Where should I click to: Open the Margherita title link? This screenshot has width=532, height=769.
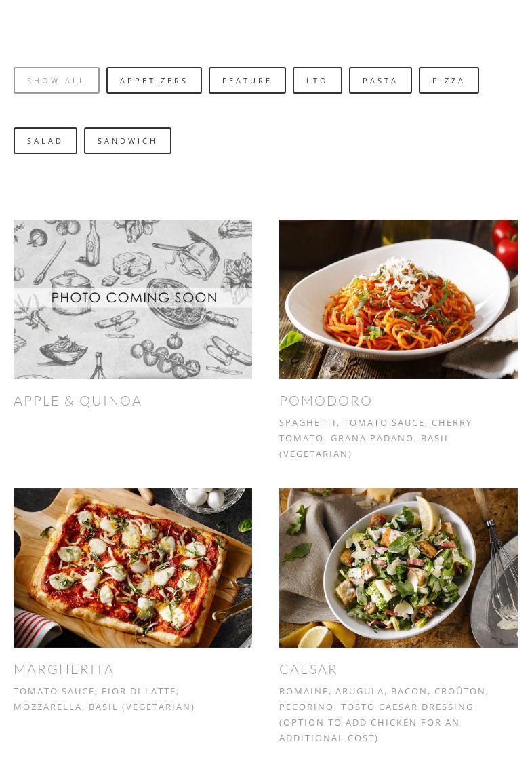pos(64,669)
